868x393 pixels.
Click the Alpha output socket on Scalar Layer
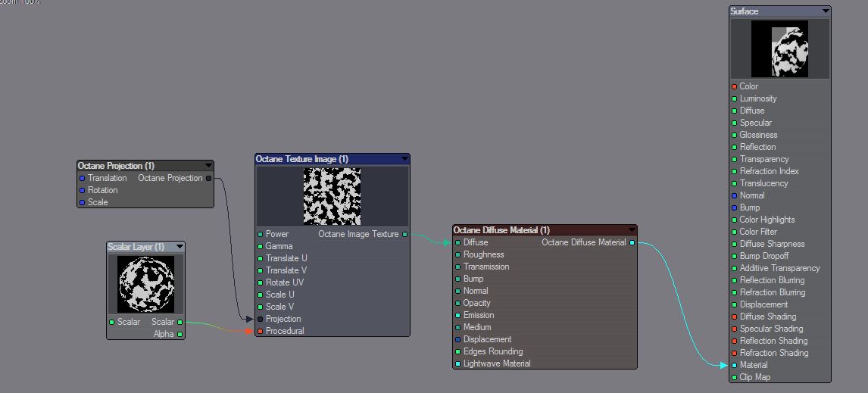point(180,335)
